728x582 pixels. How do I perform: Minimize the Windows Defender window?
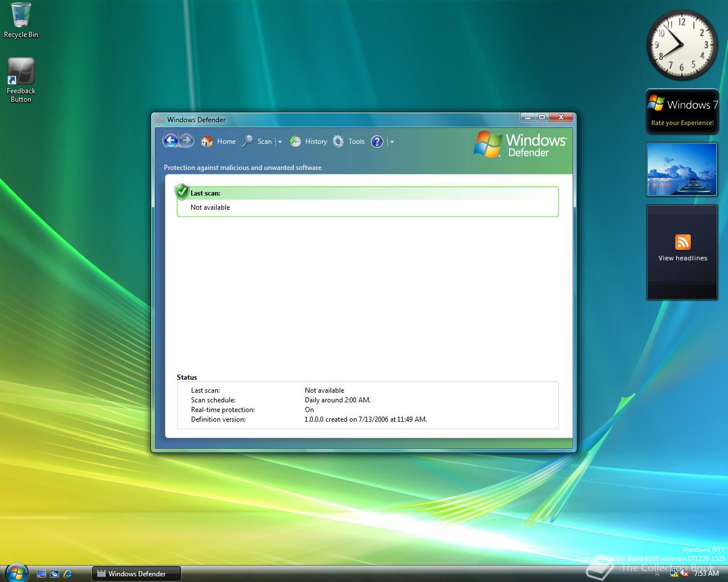[527, 118]
